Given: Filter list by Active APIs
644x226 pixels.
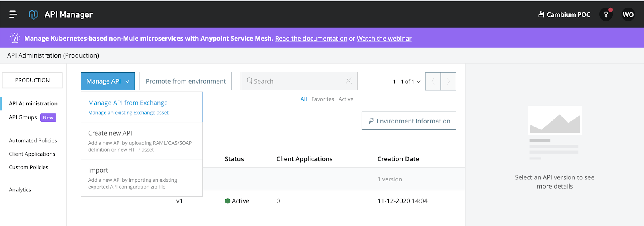Looking at the screenshot, I should tap(346, 99).
